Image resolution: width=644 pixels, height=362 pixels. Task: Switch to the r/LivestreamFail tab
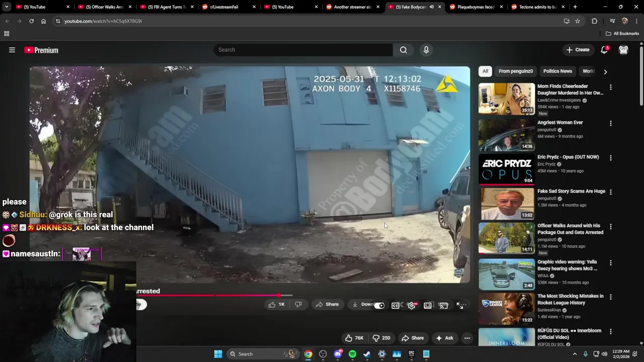(x=229, y=7)
